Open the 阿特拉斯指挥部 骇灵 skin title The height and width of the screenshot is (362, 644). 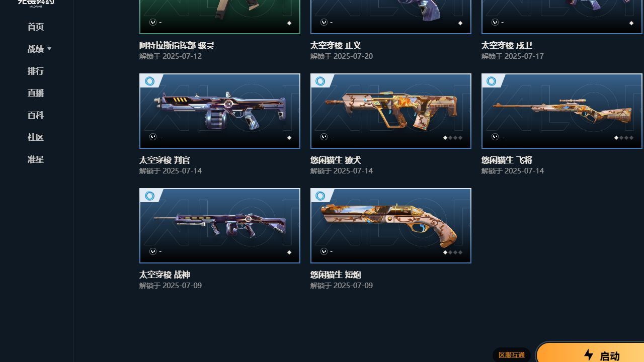177,45
